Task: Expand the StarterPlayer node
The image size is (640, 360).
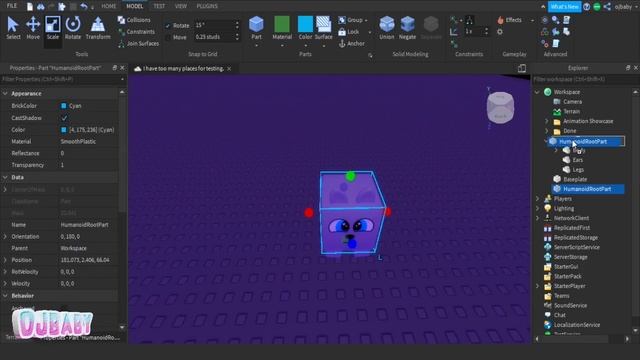Action: (537, 286)
